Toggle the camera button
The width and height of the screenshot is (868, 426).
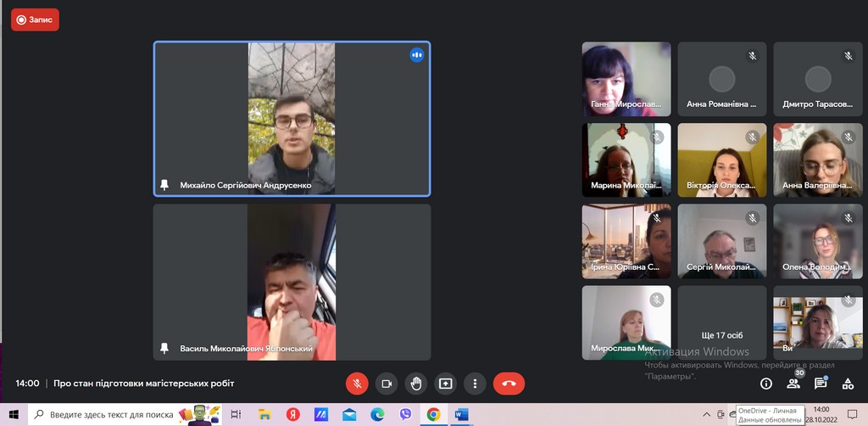tap(387, 384)
